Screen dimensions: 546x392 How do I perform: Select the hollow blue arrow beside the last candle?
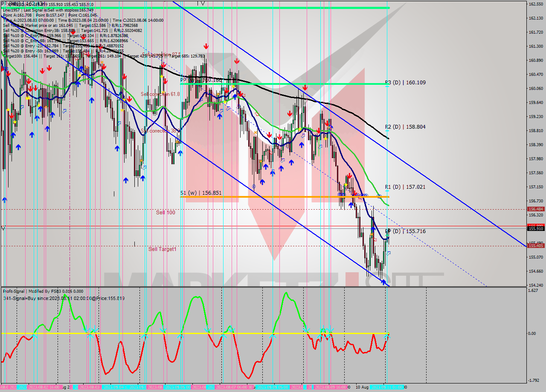(x=389, y=253)
